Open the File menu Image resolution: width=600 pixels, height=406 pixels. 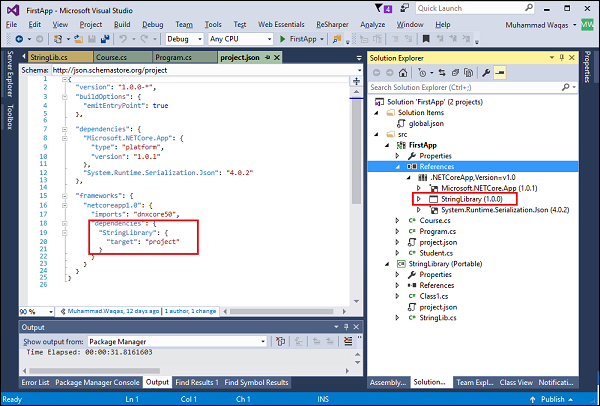click(11, 24)
